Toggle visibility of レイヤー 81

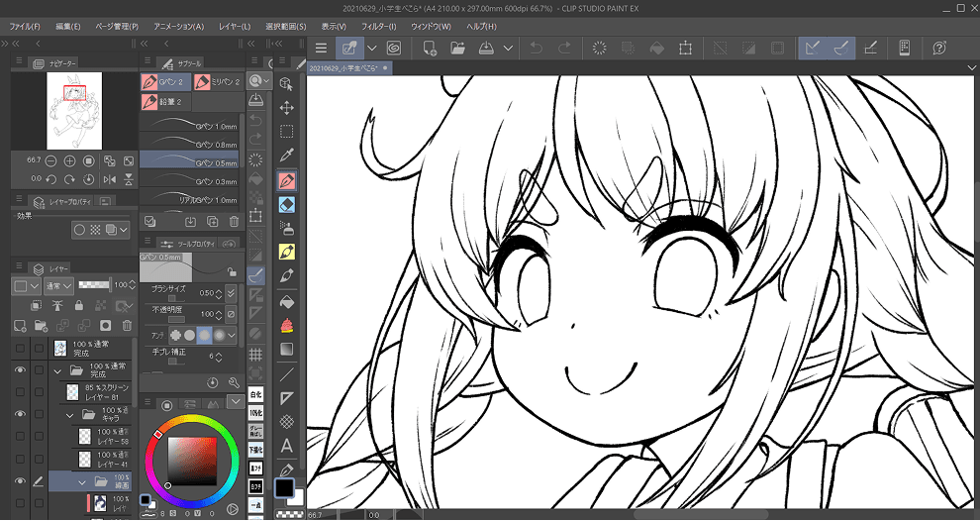tap(20, 392)
